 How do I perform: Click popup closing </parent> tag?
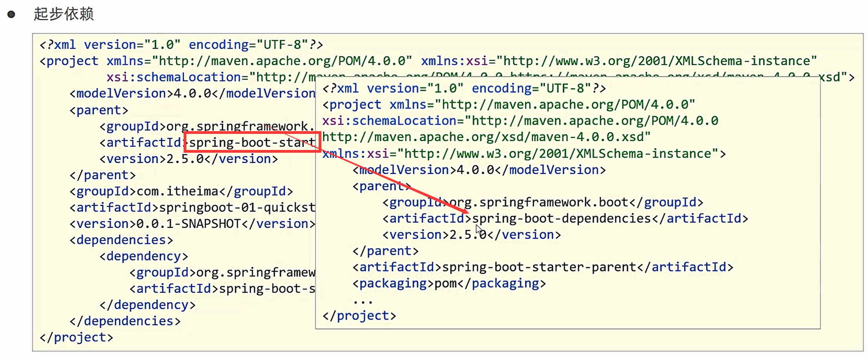point(386,251)
